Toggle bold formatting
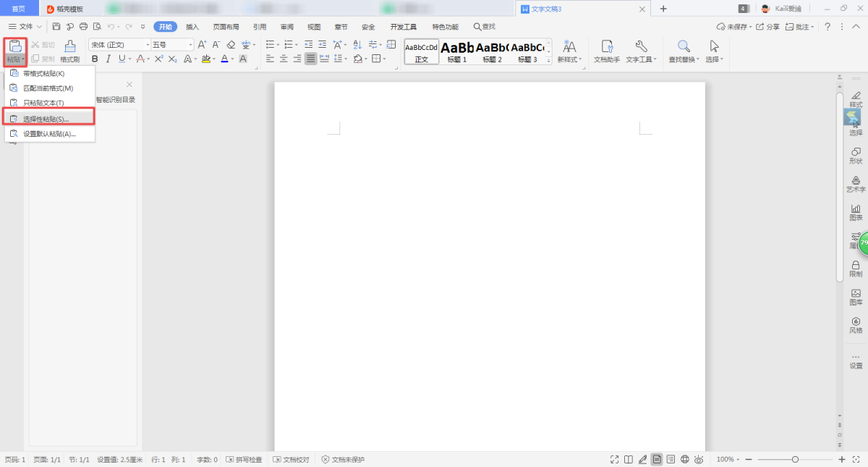 point(94,59)
